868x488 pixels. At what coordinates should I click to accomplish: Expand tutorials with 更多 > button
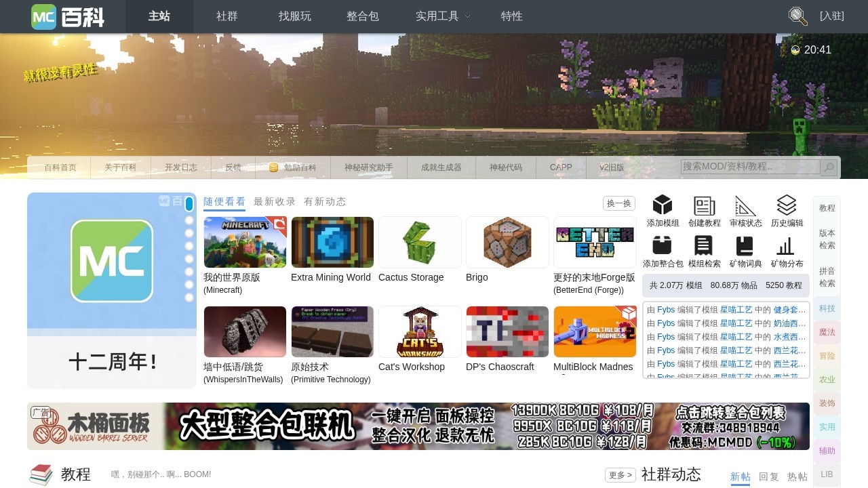pos(620,475)
